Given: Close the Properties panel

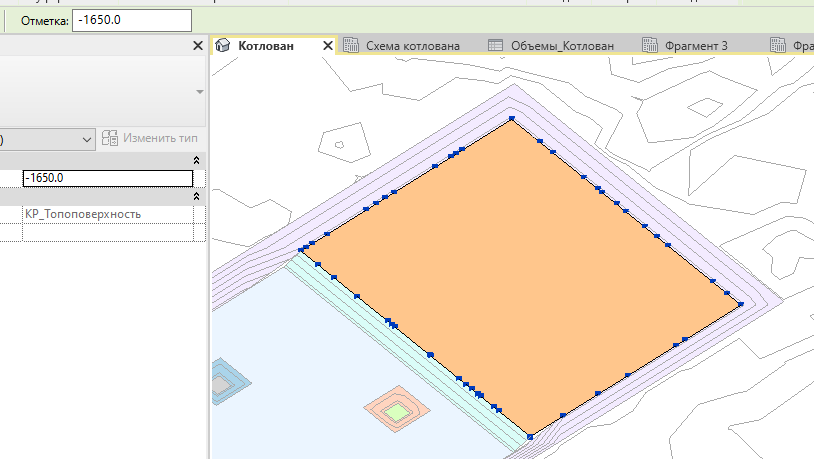Looking at the screenshot, I should 198,46.
